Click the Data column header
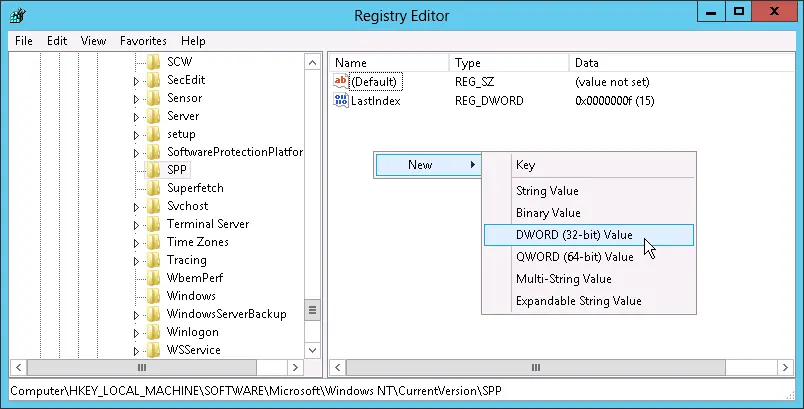Viewport: 804px width, 409px height. click(x=682, y=63)
